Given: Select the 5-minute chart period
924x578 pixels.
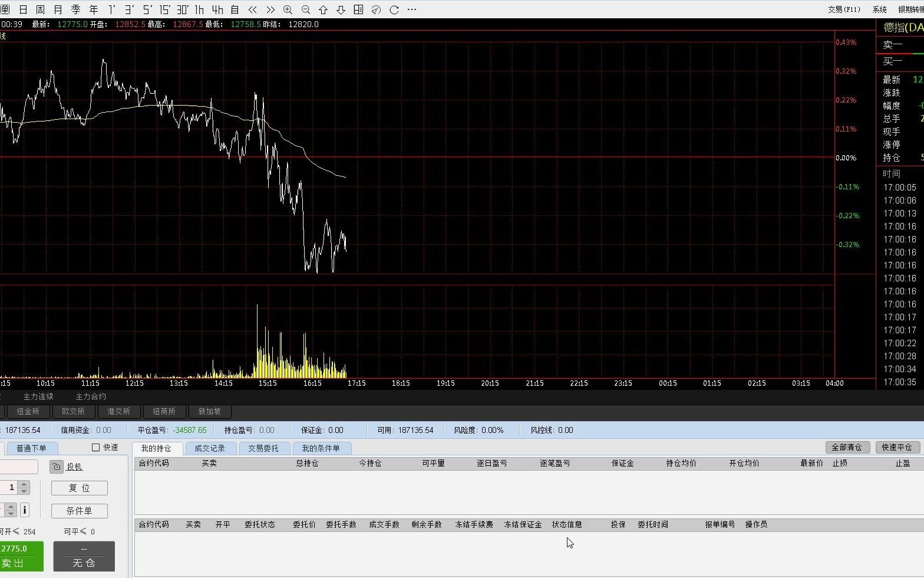Looking at the screenshot, I should coord(147,9).
